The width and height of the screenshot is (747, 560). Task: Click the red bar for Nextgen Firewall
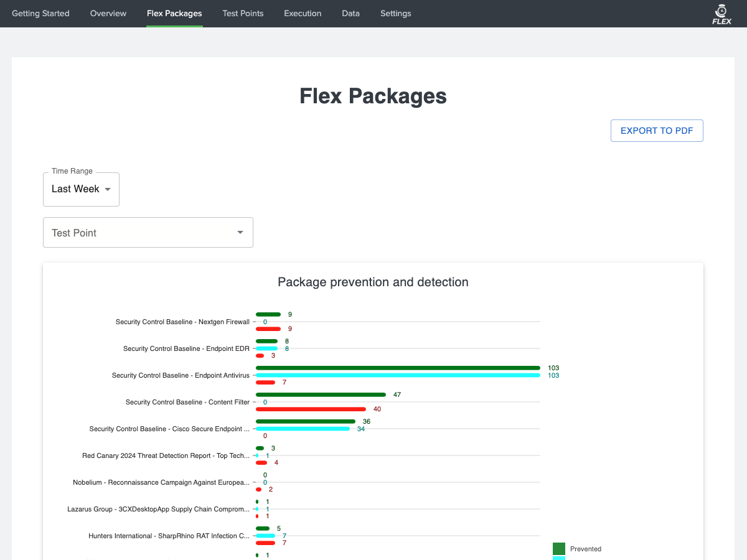268,329
